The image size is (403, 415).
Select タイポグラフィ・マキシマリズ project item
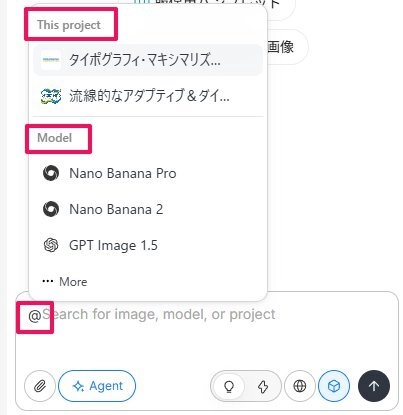coord(148,60)
